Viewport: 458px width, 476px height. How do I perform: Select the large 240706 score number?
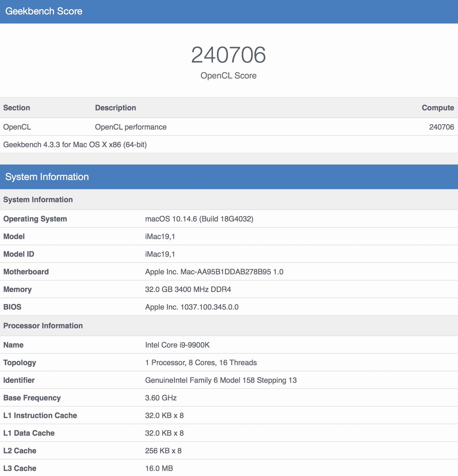pyautogui.click(x=228, y=55)
